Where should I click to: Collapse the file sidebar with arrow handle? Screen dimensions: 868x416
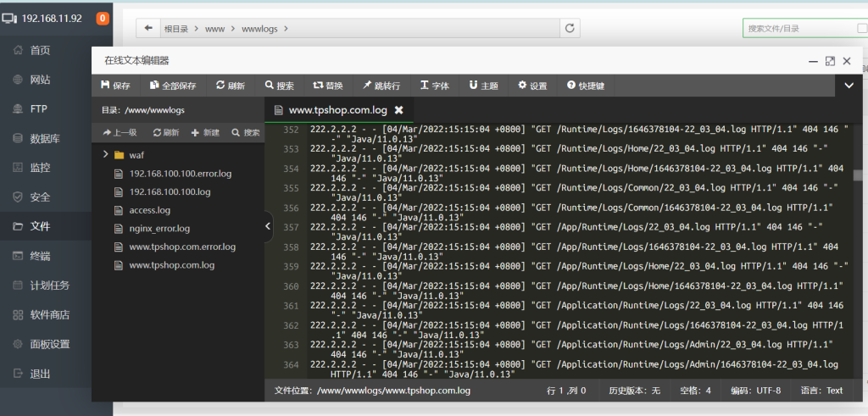(x=268, y=226)
